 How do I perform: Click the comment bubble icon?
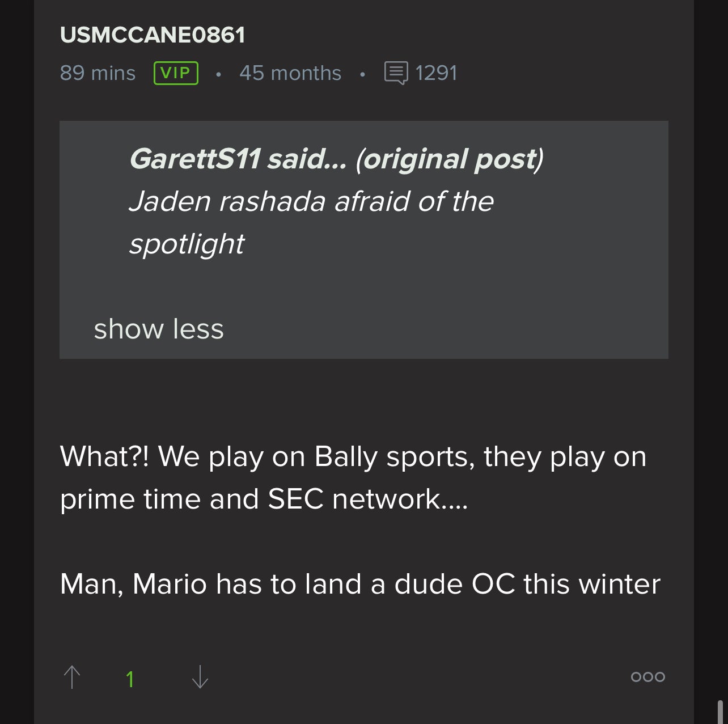tap(396, 73)
